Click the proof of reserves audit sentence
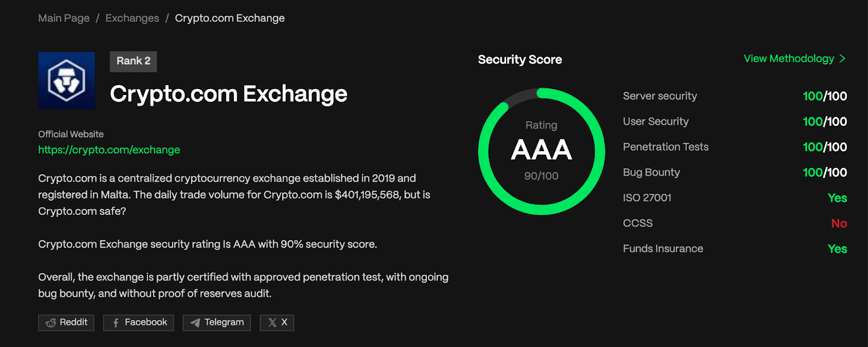Viewport: 868px width, 347px height. (x=243, y=285)
